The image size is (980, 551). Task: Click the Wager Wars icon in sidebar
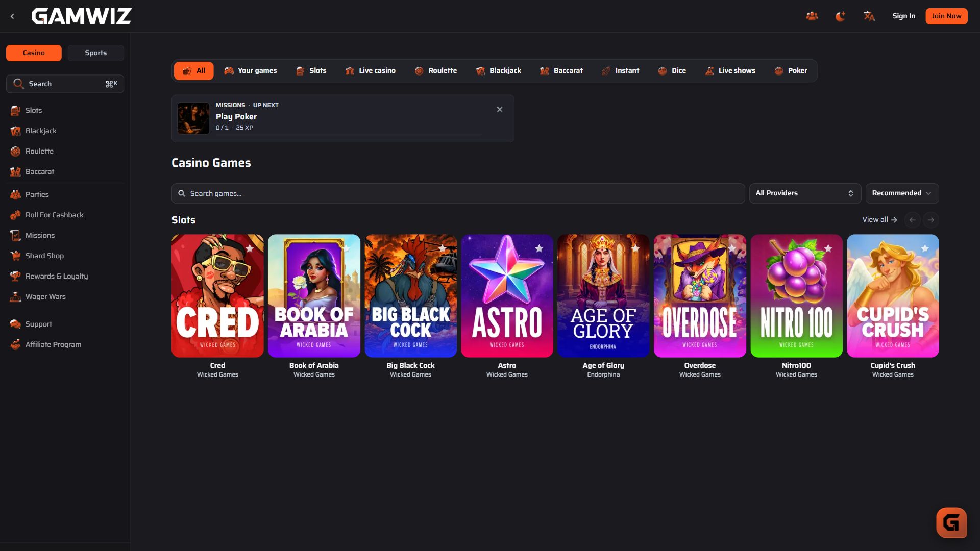tap(15, 296)
